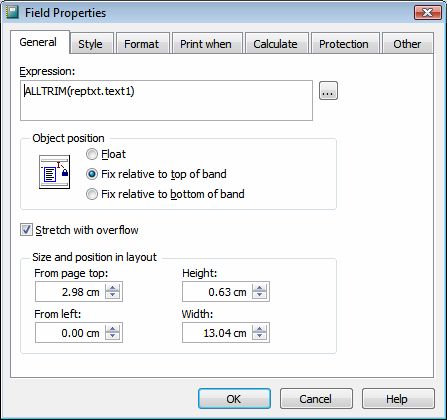Increase Height value using up arrow
Image resolution: width=447 pixels, height=420 pixels.
259,288
